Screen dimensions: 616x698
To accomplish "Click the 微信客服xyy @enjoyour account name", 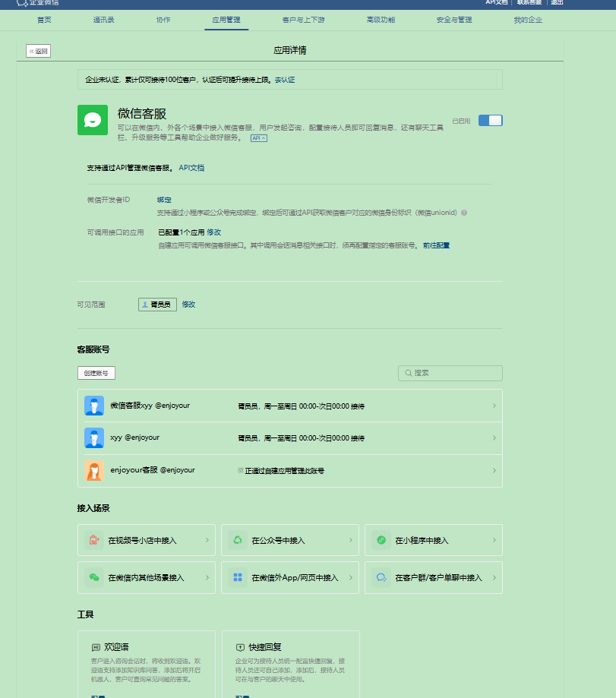I will click(x=150, y=406).
